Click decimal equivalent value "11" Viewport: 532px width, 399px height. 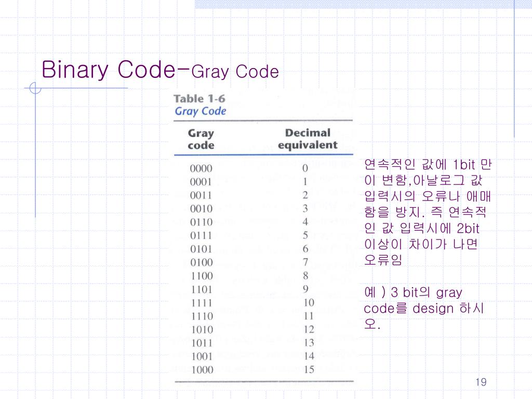309,316
